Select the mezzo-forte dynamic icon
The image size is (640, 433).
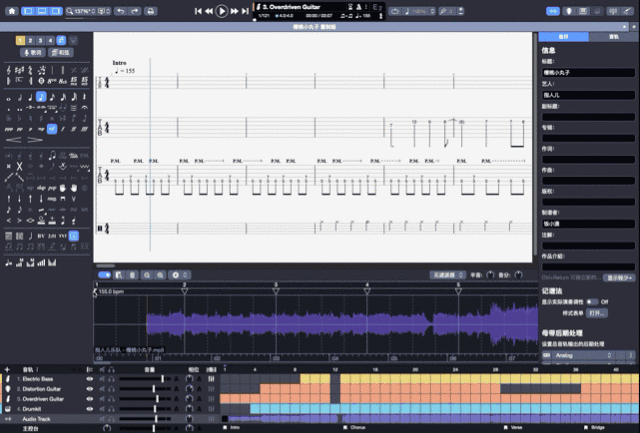click(x=52, y=129)
